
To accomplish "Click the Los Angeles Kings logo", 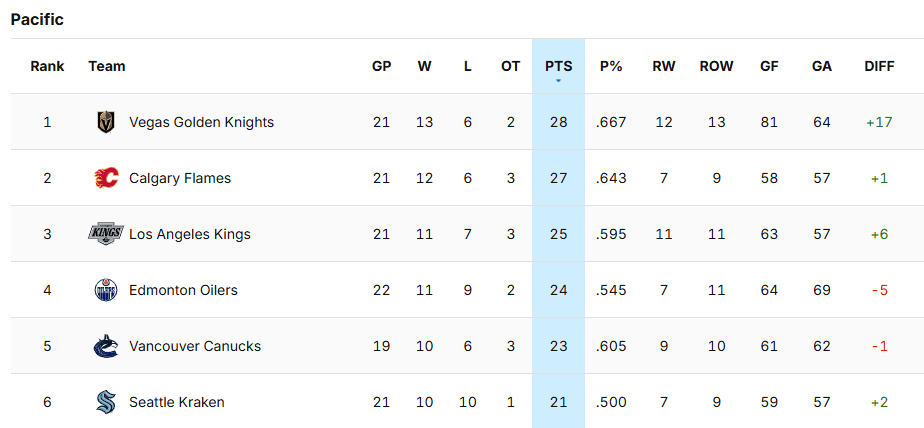I will pos(106,234).
